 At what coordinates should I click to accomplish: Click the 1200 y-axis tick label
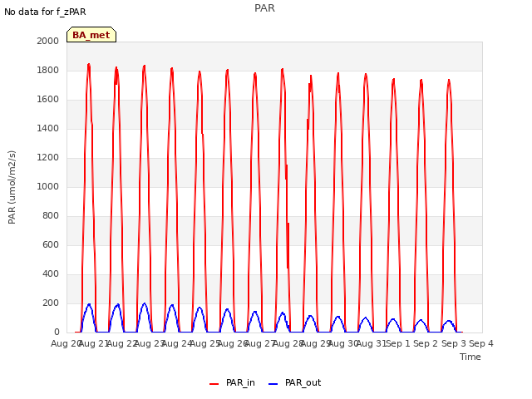(x=48, y=157)
